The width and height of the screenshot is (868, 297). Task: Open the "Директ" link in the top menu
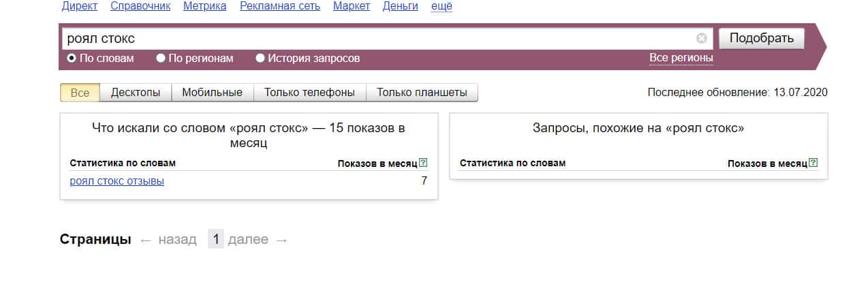[79, 6]
